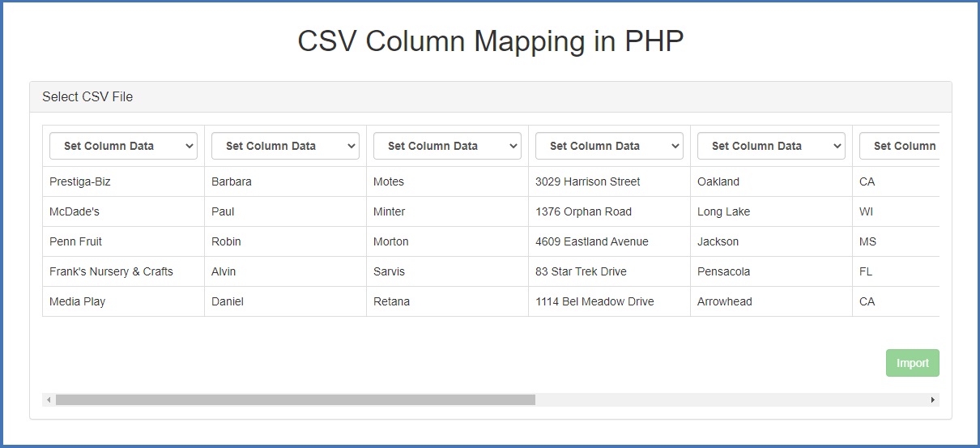Click the green Import button

(x=913, y=363)
